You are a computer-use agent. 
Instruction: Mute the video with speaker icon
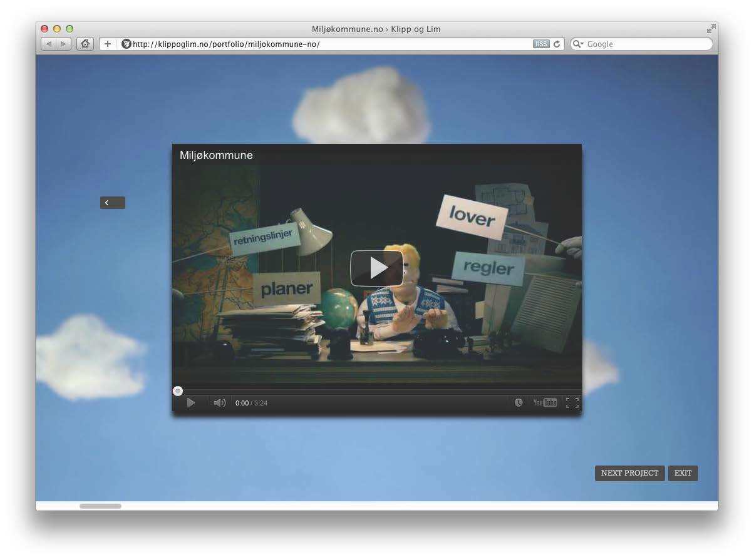219,403
